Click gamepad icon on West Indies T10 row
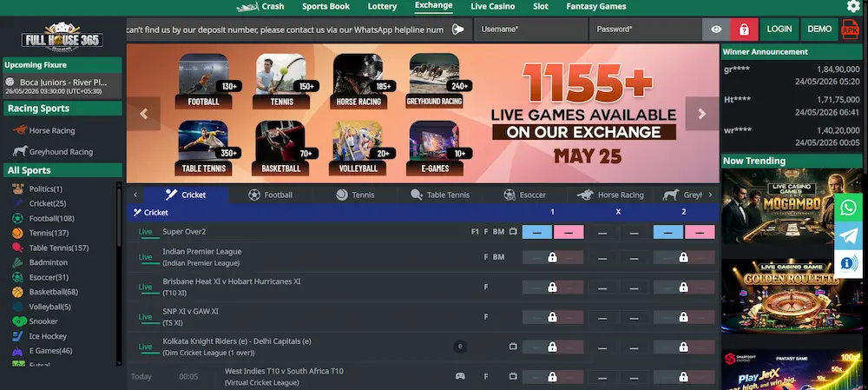 pyautogui.click(x=460, y=376)
